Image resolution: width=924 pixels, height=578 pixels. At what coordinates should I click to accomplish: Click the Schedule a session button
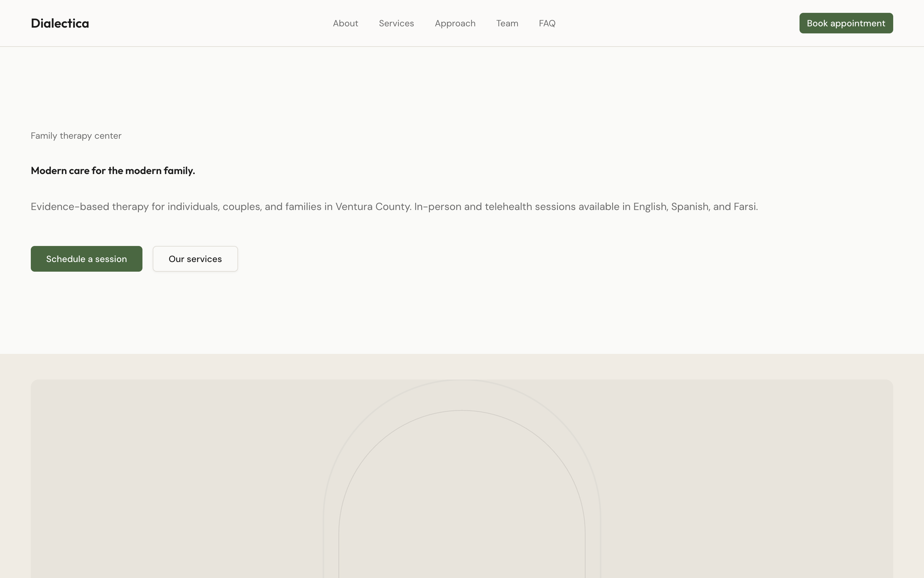pyautogui.click(x=87, y=259)
